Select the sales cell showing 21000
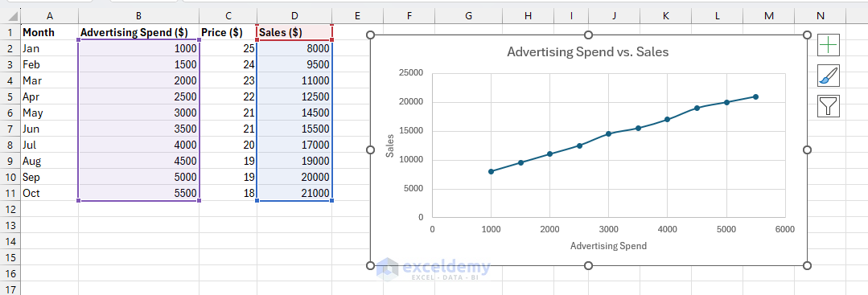The height and width of the screenshot is (295, 868). click(294, 193)
